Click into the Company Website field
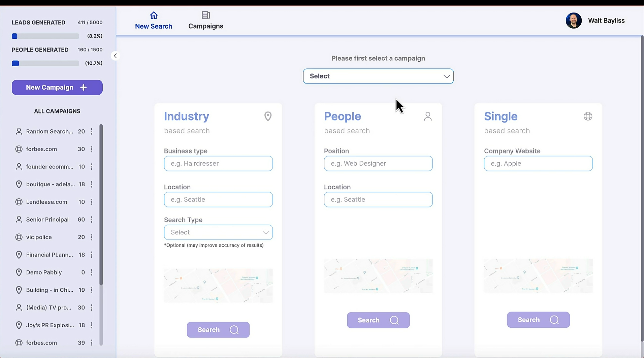The image size is (644, 358). click(538, 164)
